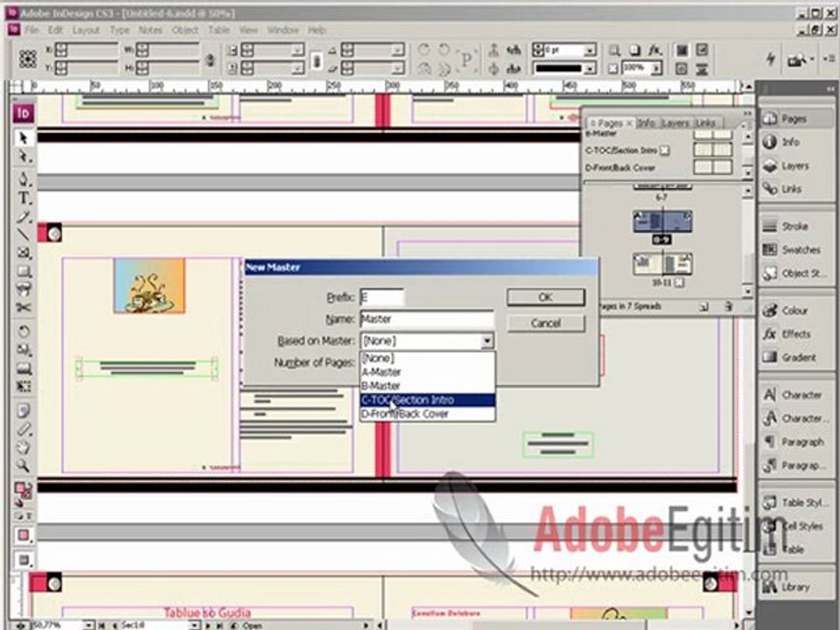Choose the Hand tool

click(x=23, y=447)
